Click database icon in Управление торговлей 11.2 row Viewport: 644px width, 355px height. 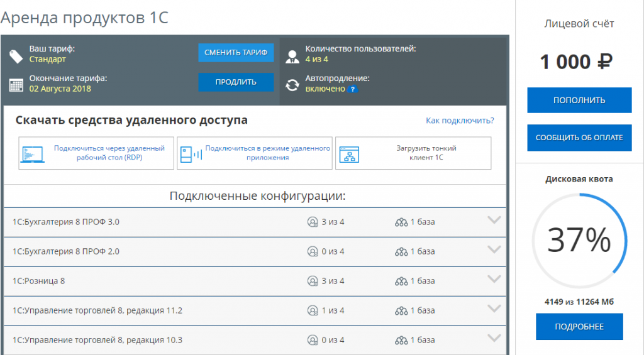[x=401, y=311]
